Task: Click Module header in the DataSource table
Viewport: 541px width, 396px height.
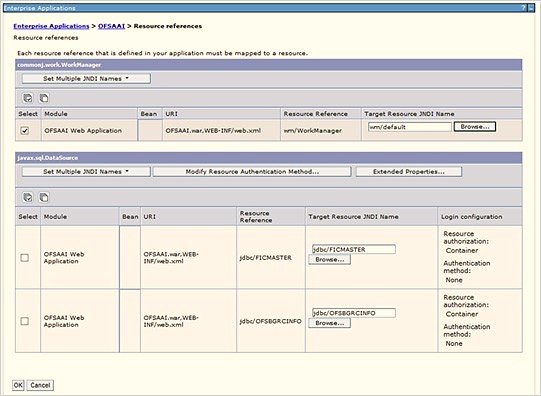Action: coord(56,217)
